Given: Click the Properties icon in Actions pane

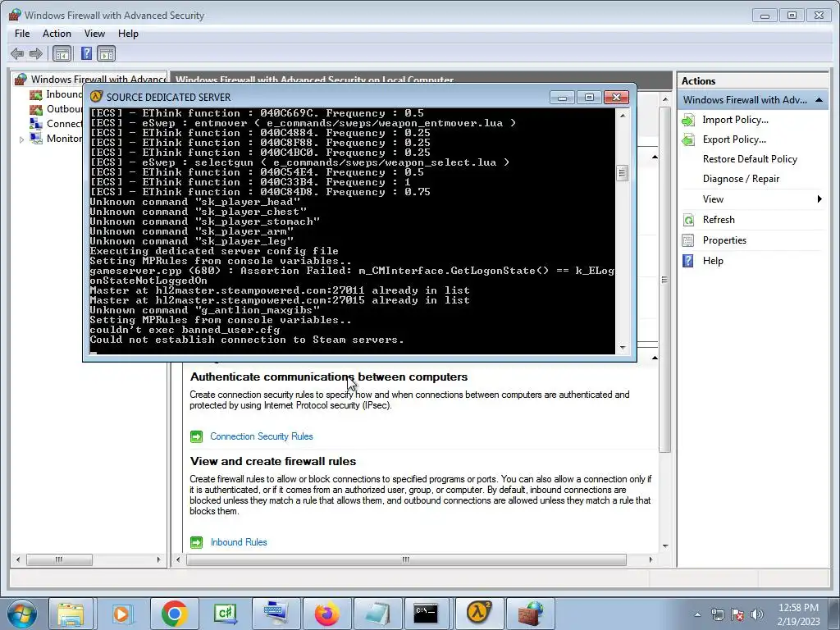Looking at the screenshot, I should [x=688, y=240].
